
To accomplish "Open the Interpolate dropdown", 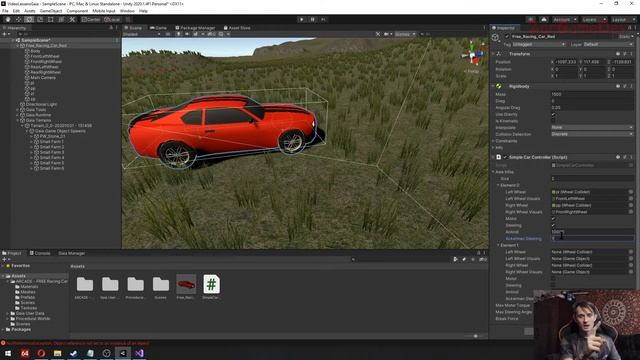I will coord(592,127).
